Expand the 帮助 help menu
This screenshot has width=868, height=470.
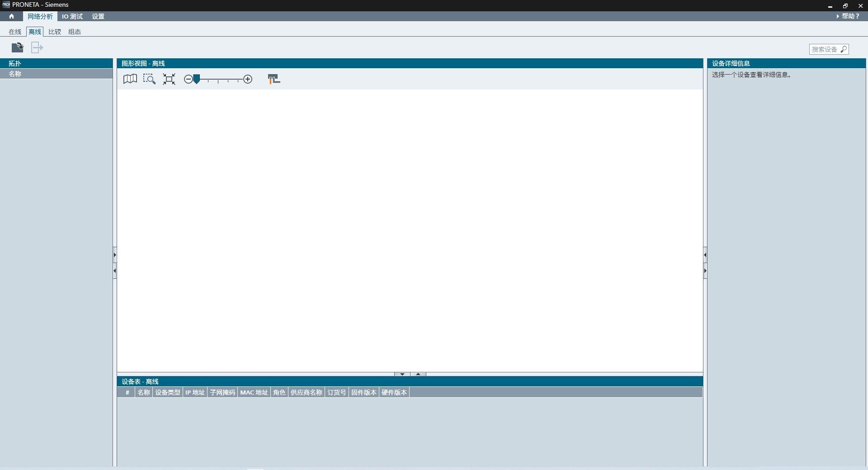coord(848,16)
